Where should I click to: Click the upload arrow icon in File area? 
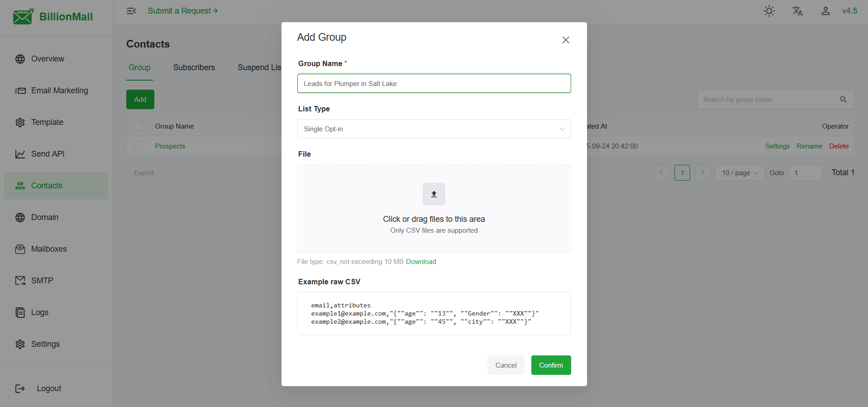pyautogui.click(x=434, y=194)
